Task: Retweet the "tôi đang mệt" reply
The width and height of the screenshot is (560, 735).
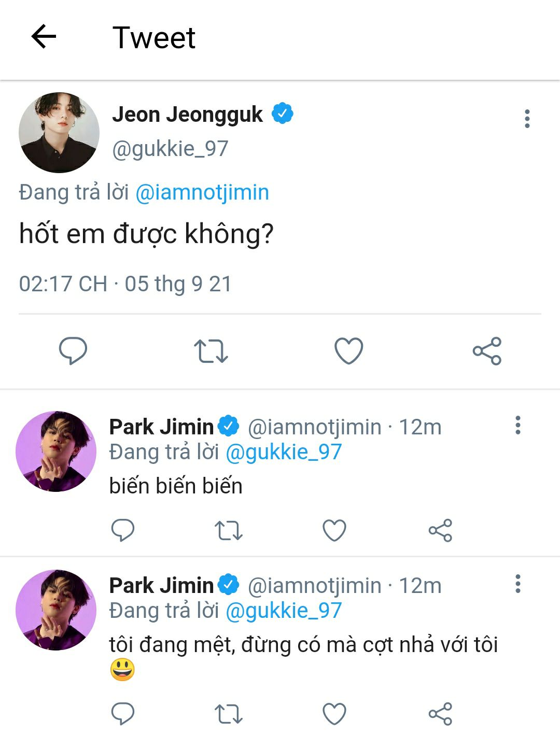Action: (229, 714)
